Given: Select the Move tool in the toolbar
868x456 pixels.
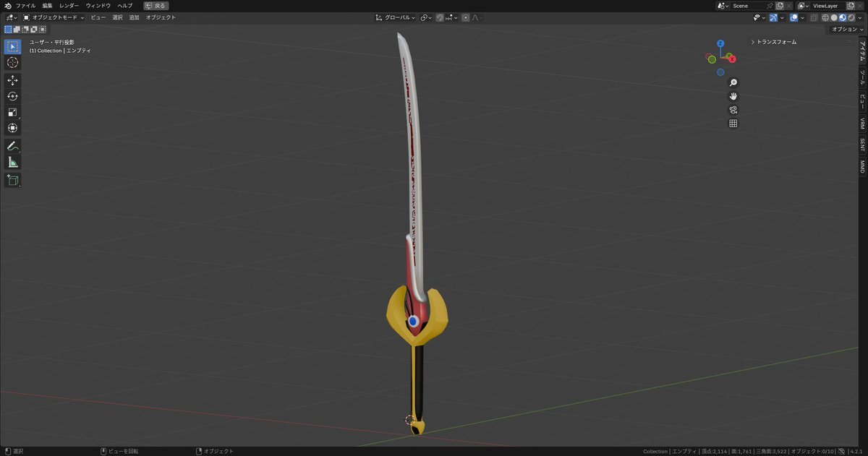Looking at the screenshot, I should point(12,80).
